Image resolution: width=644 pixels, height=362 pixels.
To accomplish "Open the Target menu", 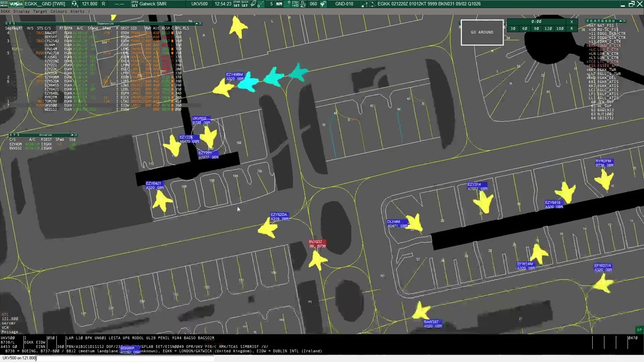I will pyautogui.click(x=40, y=12).
